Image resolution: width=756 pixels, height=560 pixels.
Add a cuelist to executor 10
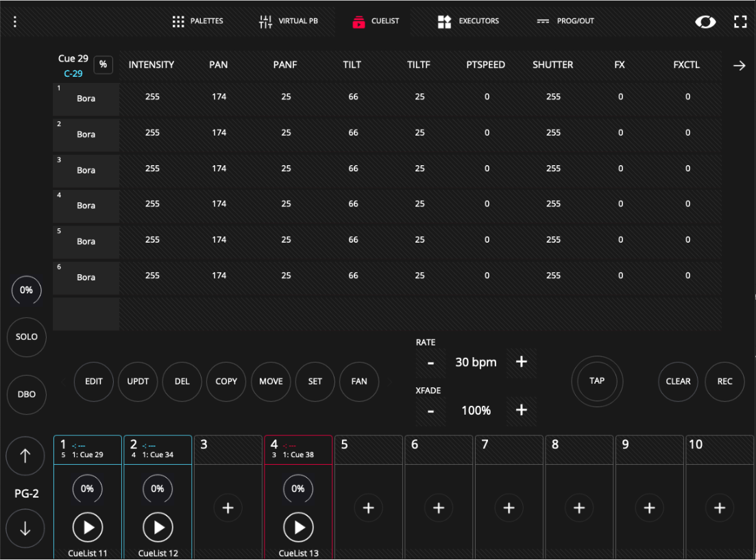pyautogui.click(x=720, y=508)
